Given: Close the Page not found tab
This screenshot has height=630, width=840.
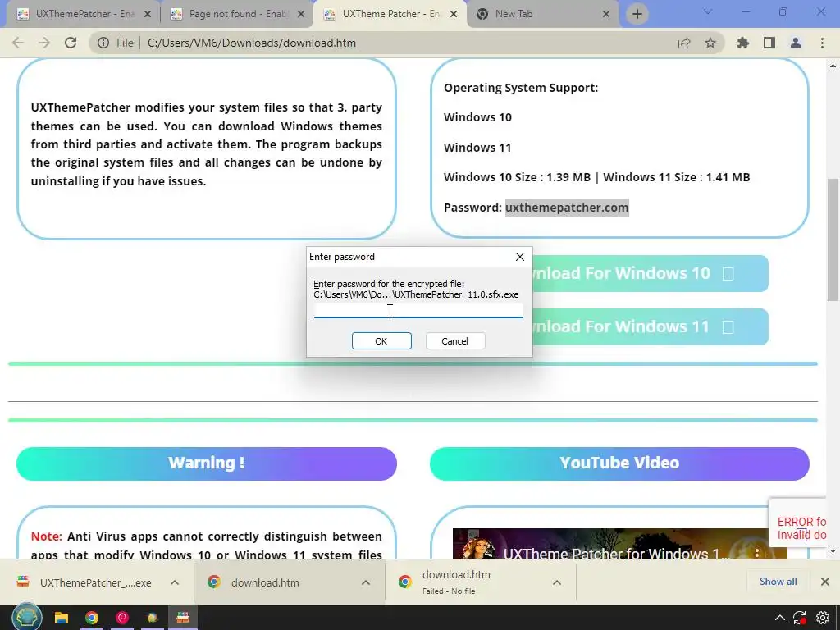Looking at the screenshot, I should coord(301,14).
